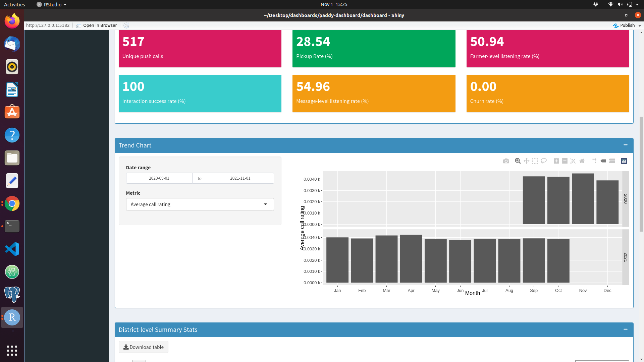644x362 pixels.
Task: Click the RStudio dock icon
Action: point(12,317)
